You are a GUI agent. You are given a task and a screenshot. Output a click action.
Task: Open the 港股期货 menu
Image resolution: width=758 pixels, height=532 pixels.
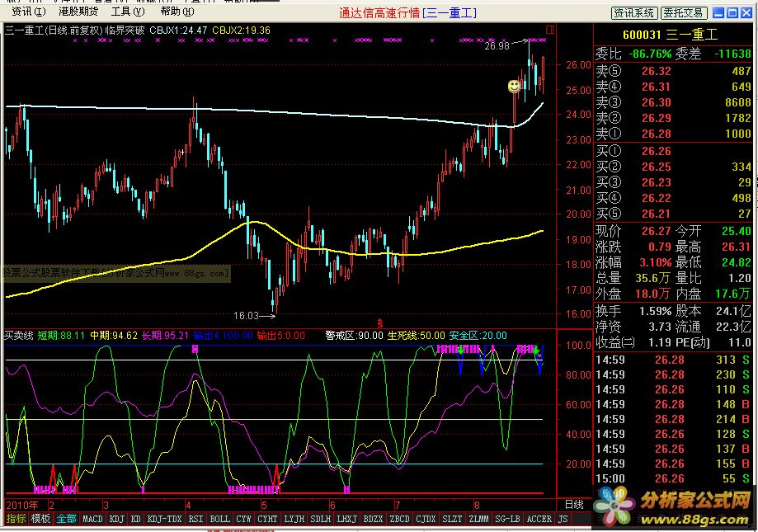[x=78, y=12]
